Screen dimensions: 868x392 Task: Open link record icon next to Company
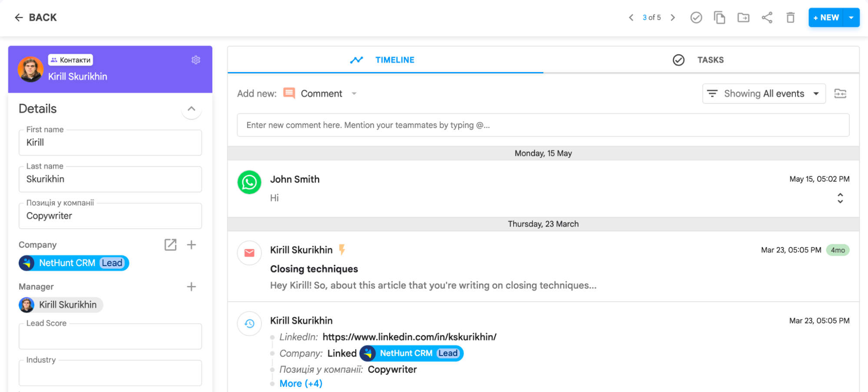[170, 245]
